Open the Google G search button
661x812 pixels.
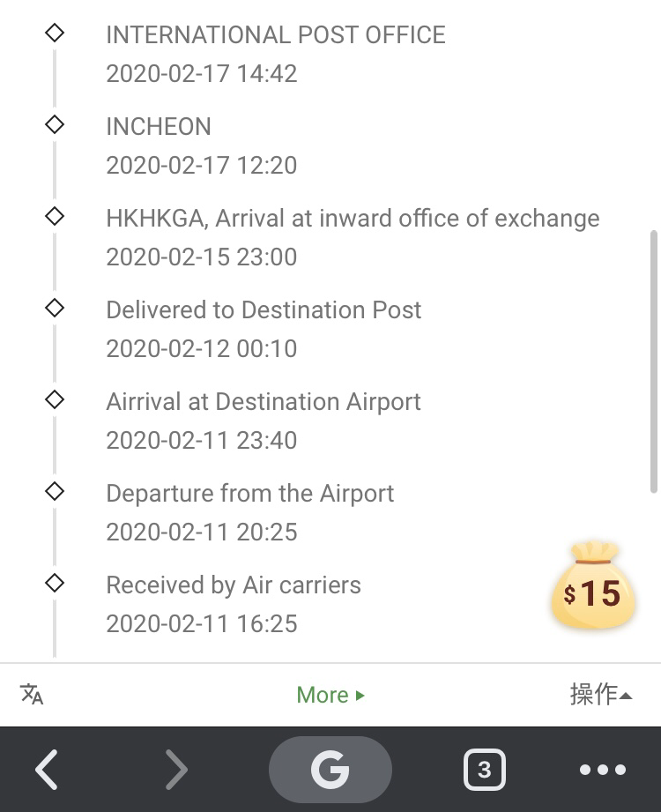click(x=330, y=770)
